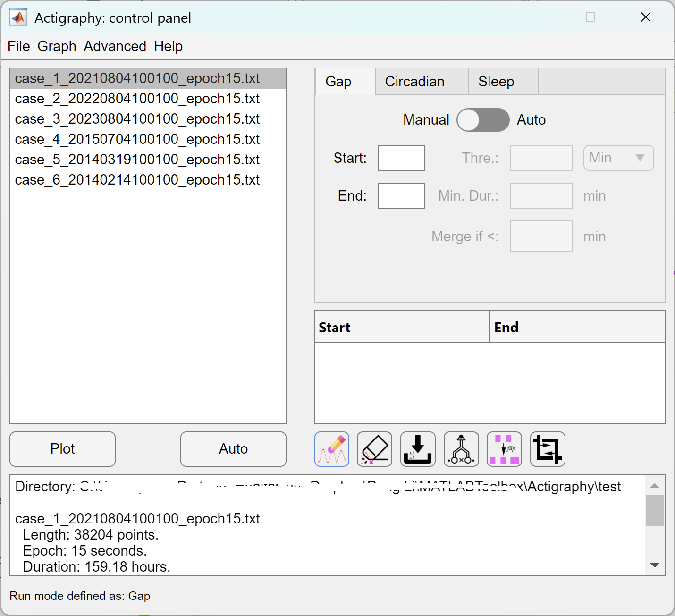Click the export numbered data icon
The image size is (675, 616).
[x=418, y=449]
